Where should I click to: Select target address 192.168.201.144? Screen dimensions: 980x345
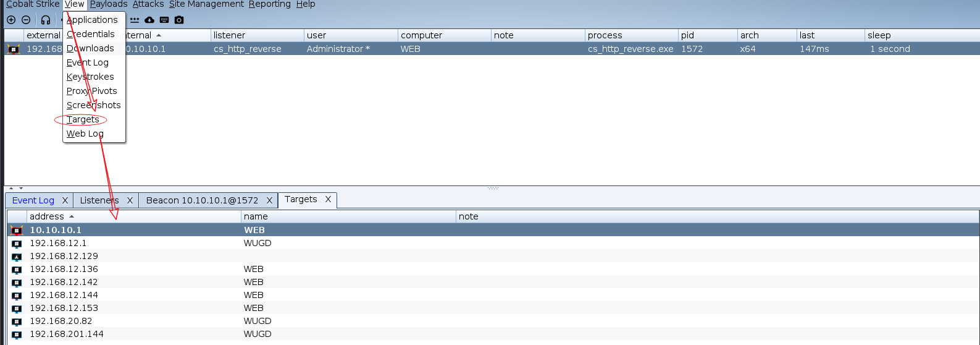[x=67, y=334]
